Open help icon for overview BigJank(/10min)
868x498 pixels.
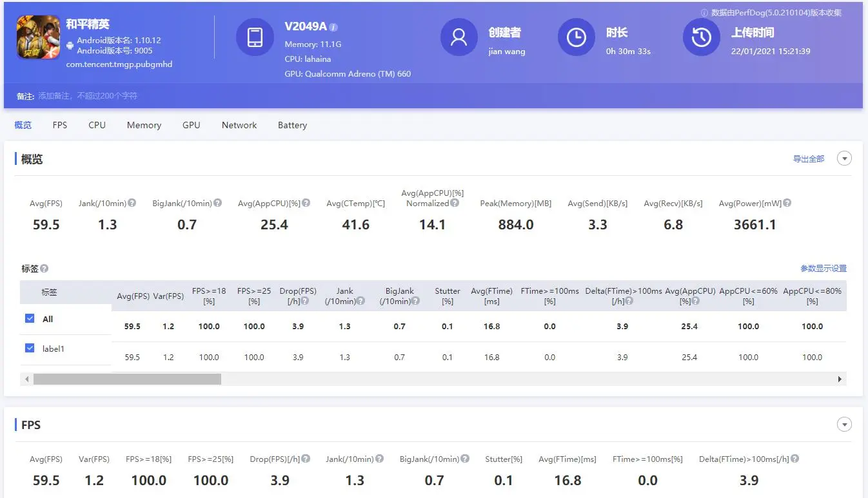217,203
